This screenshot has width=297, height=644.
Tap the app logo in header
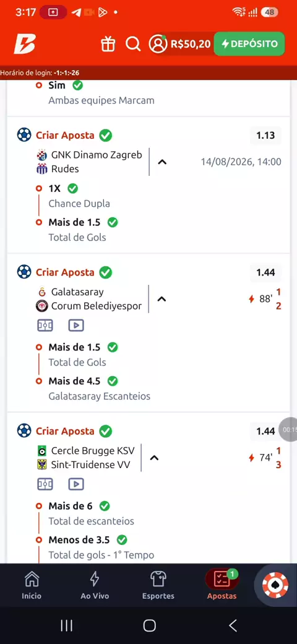click(x=25, y=43)
